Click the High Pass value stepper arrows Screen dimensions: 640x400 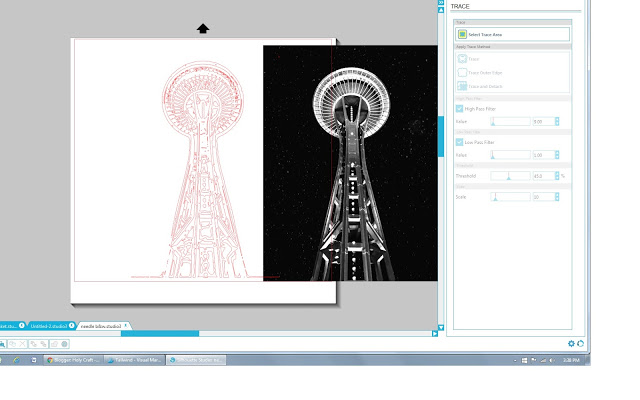coord(557,122)
